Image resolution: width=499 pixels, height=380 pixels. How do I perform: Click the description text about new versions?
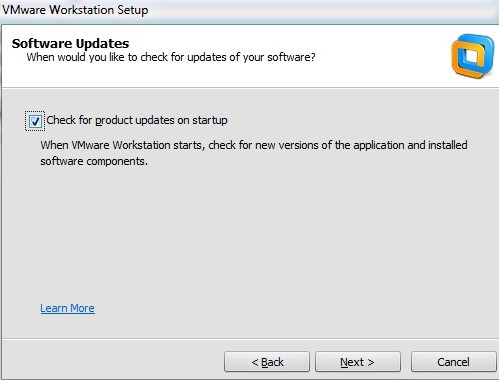pos(254,145)
